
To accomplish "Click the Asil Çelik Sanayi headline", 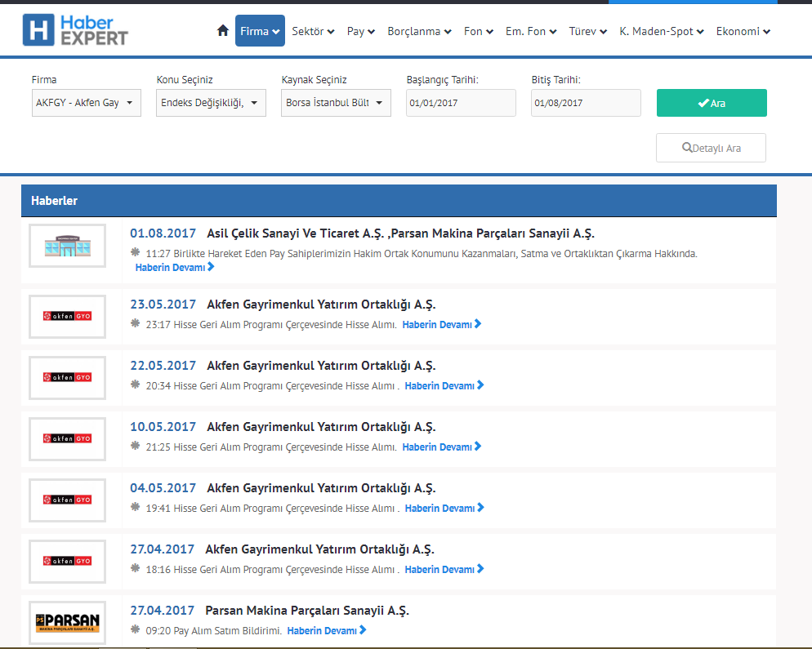I will (400, 233).
